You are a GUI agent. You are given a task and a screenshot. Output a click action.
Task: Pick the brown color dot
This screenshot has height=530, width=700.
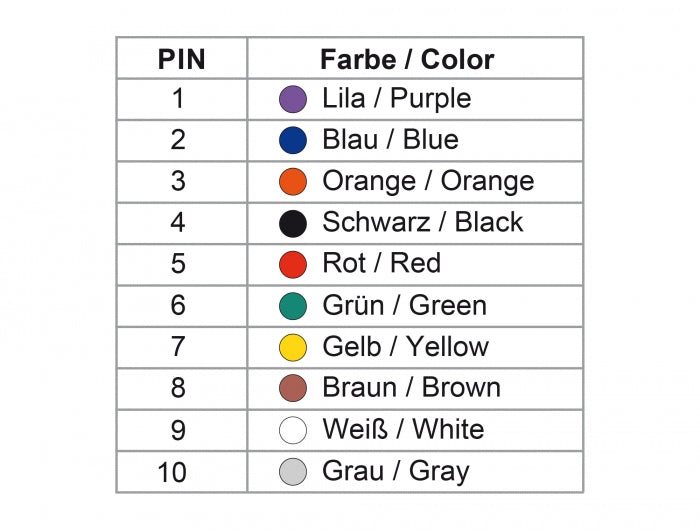pos(292,388)
